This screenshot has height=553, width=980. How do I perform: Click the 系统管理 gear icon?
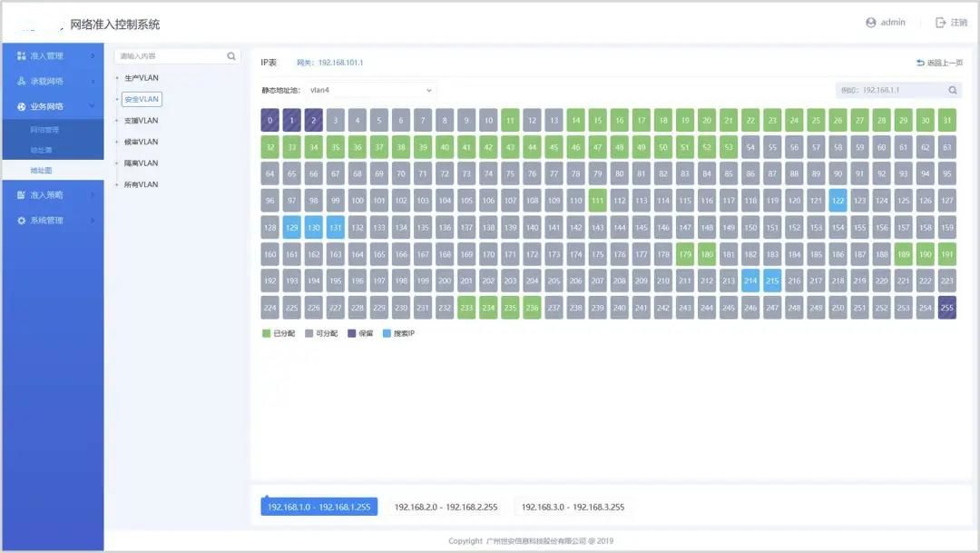click(x=22, y=221)
